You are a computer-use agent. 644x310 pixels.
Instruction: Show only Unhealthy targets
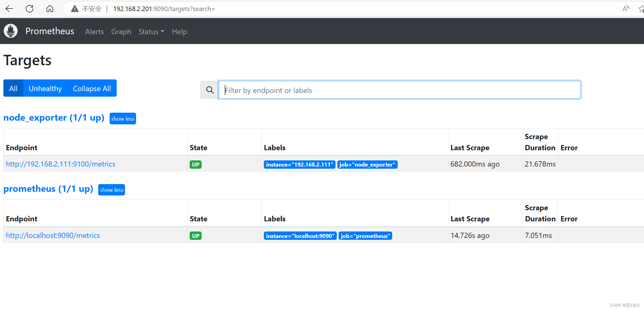pos(45,88)
